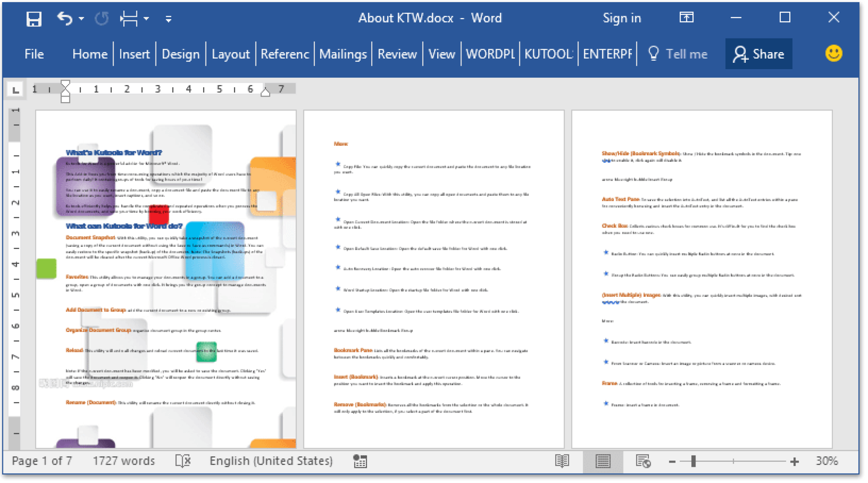This screenshot has width=868, height=483.
Task: Click the 1727 words count in the status bar
Action: [123, 461]
